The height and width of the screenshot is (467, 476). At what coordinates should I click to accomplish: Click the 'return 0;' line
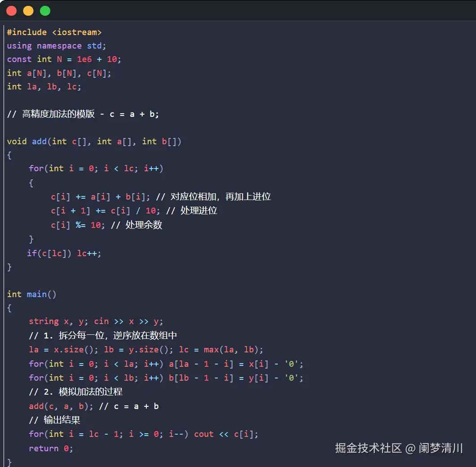click(51, 449)
